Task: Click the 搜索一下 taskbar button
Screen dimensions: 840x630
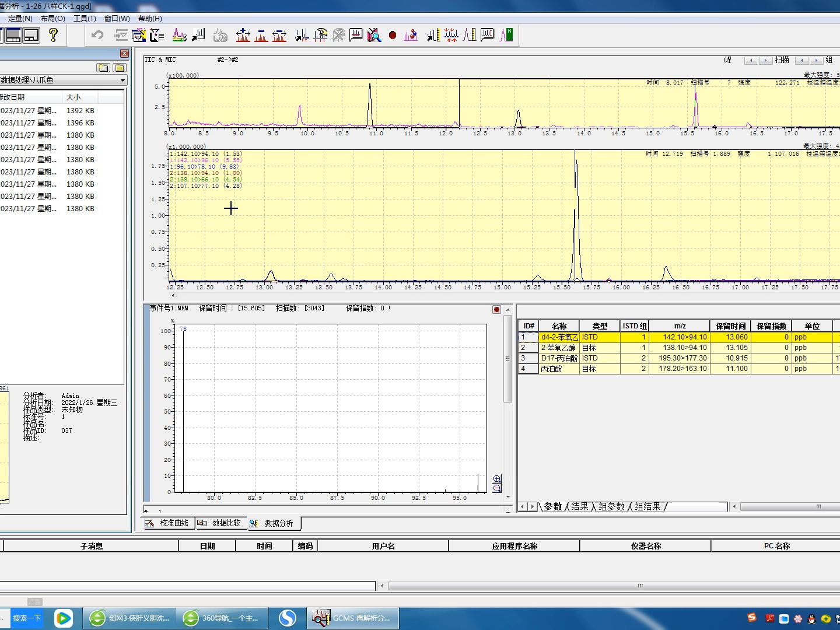Action: 27,618
